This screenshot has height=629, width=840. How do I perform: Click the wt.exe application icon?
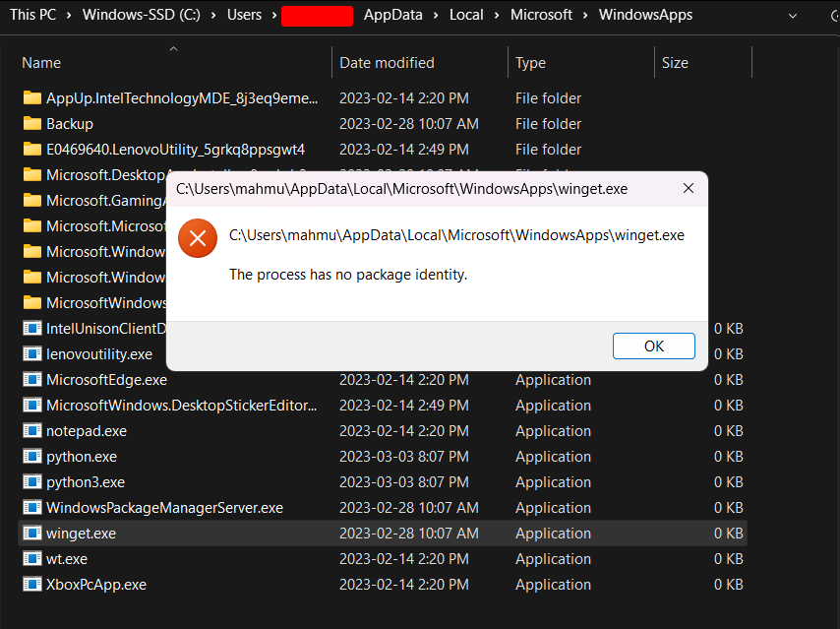(32, 558)
